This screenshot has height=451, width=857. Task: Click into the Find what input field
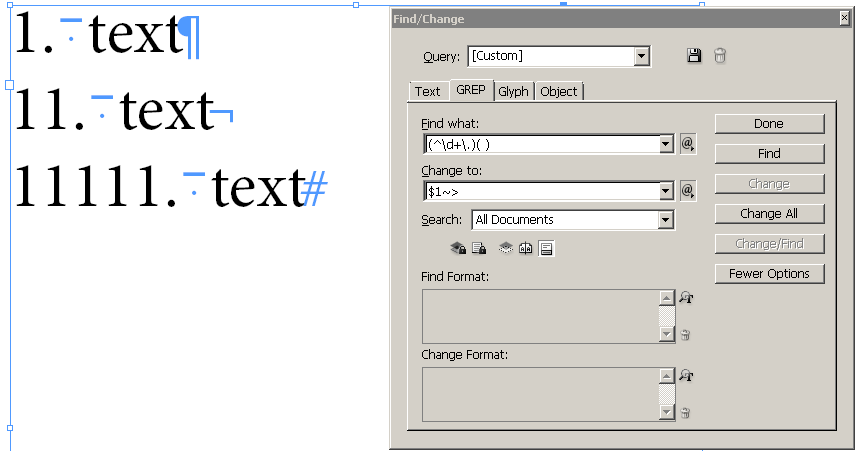[542, 144]
